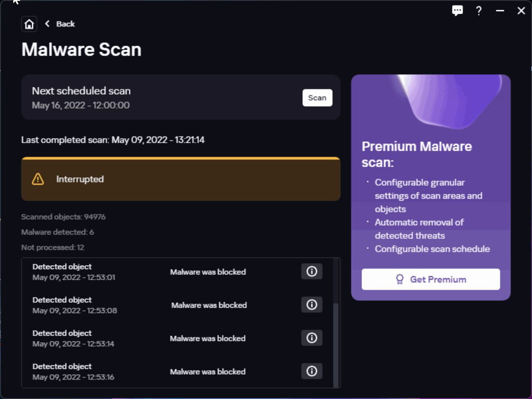Click the Back arrow chevron
Image resolution: width=532 pixels, height=399 pixels.
pyautogui.click(x=47, y=23)
